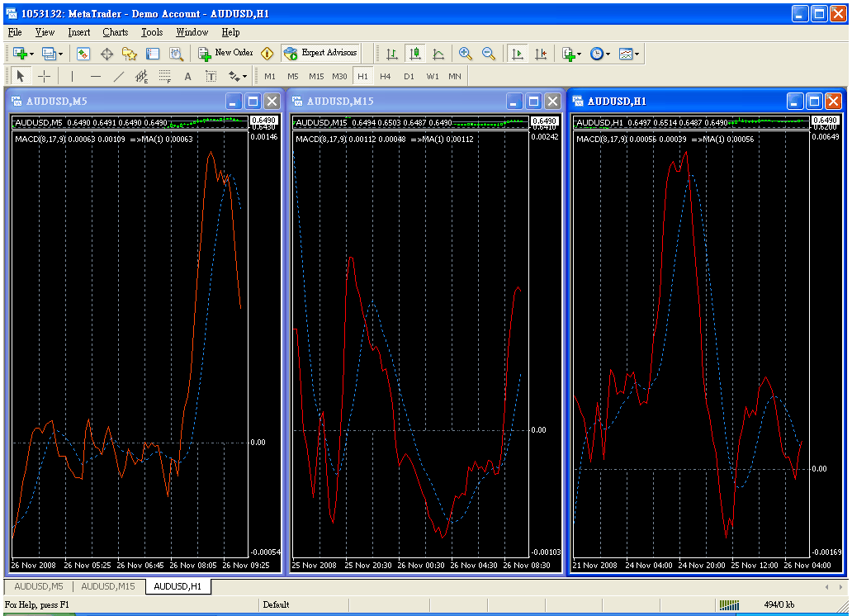
Task: Toggle the chart Auto Scroll button
Action: pos(518,54)
